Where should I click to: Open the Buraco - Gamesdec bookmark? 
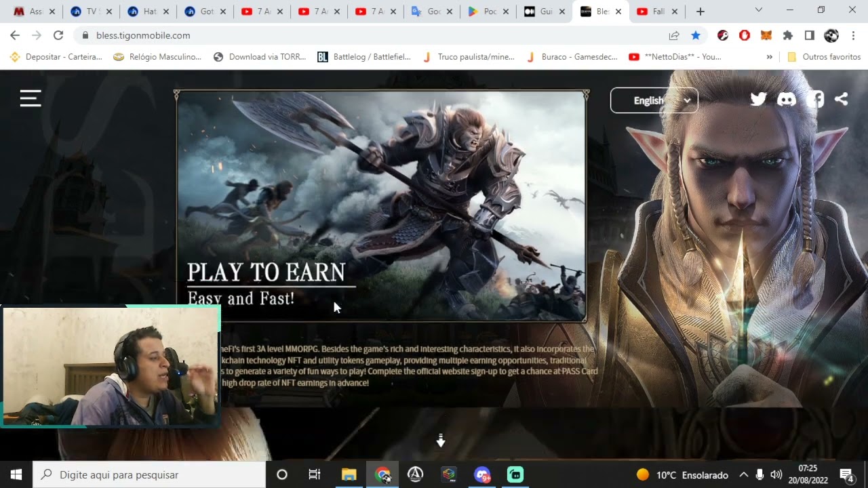(x=572, y=57)
